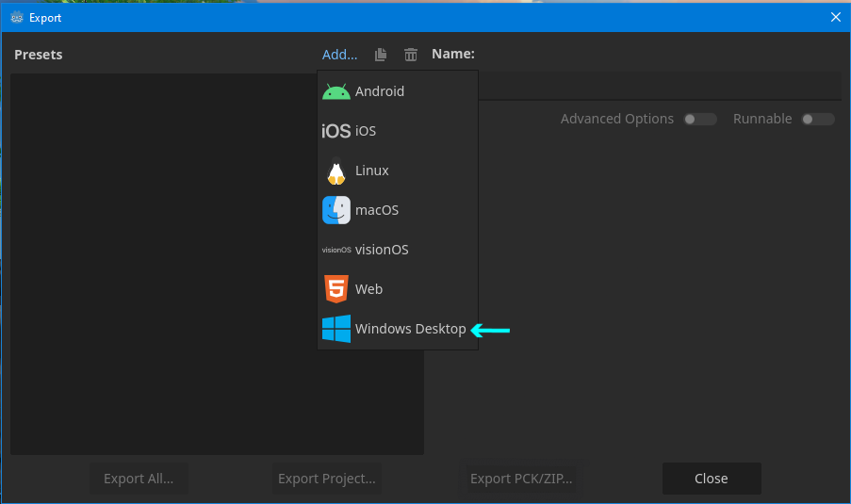Click the Export Project... button
The width and height of the screenshot is (851, 504).
pos(327,479)
